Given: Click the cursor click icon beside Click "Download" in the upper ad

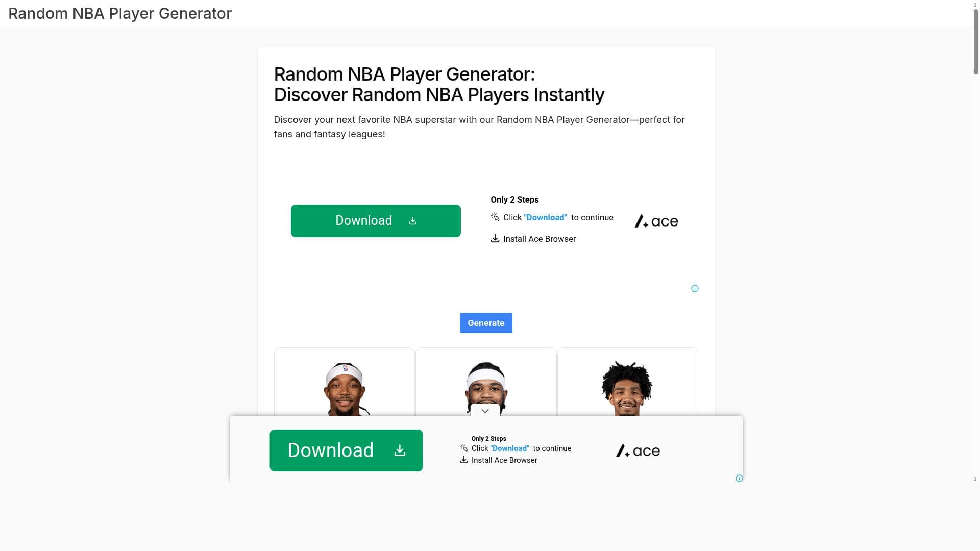Looking at the screenshot, I should pos(495,217).
